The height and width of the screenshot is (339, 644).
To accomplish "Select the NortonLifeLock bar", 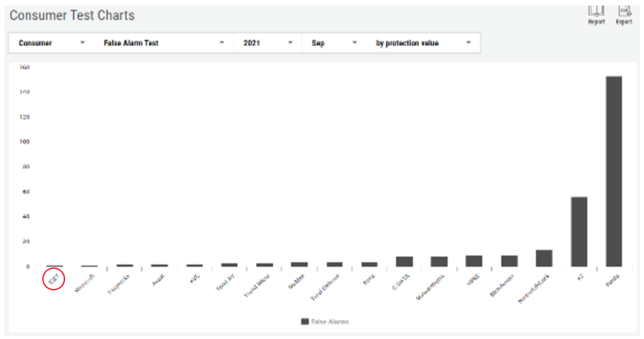I will [544, 258].
